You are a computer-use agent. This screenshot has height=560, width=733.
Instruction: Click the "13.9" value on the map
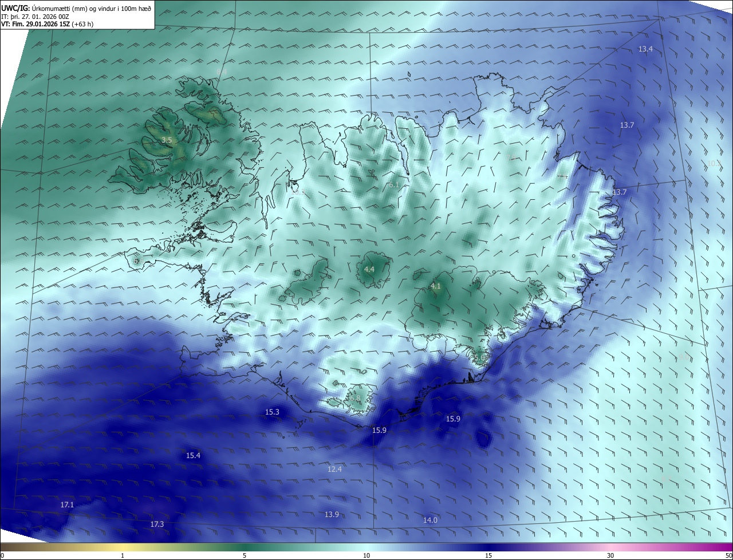(332, 515)
